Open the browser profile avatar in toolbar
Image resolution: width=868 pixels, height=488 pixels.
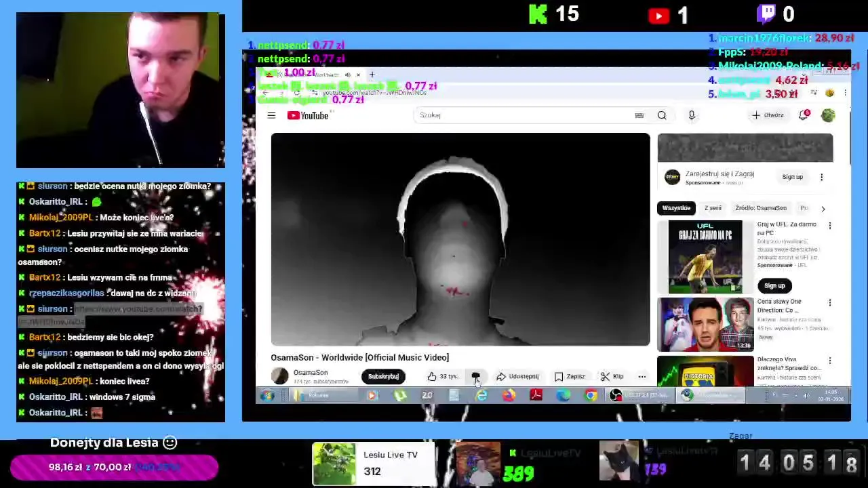[829, 93]
